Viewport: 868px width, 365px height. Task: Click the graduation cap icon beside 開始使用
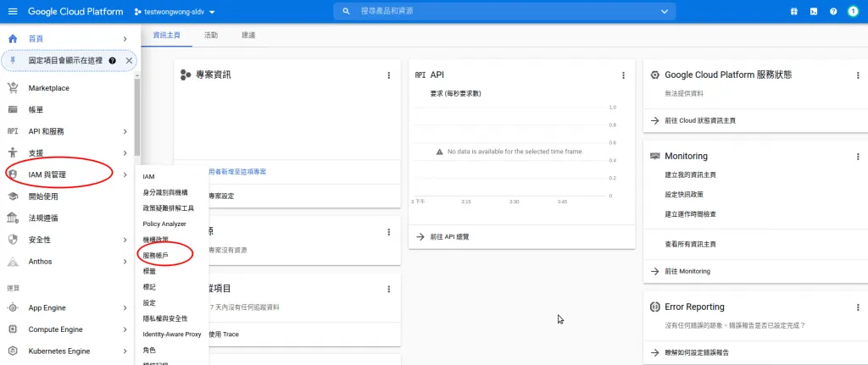[x=13, y=196]
